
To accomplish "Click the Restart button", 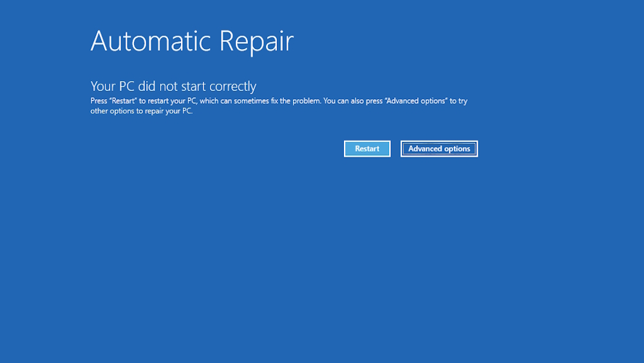I will (x=367, y=149).
